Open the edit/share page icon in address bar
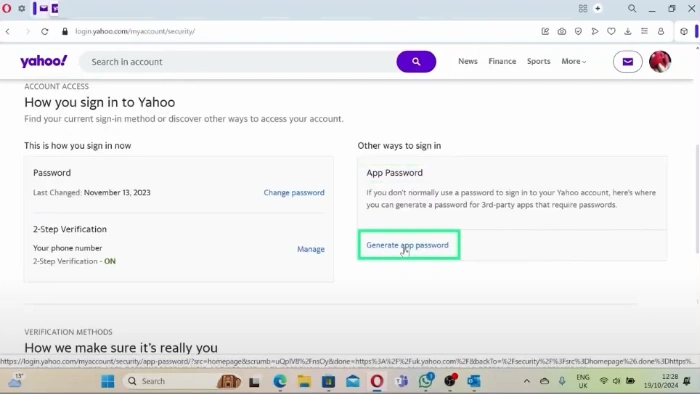Image resolution: width=700 pixels, height=394 pixels. coord(545,31)
